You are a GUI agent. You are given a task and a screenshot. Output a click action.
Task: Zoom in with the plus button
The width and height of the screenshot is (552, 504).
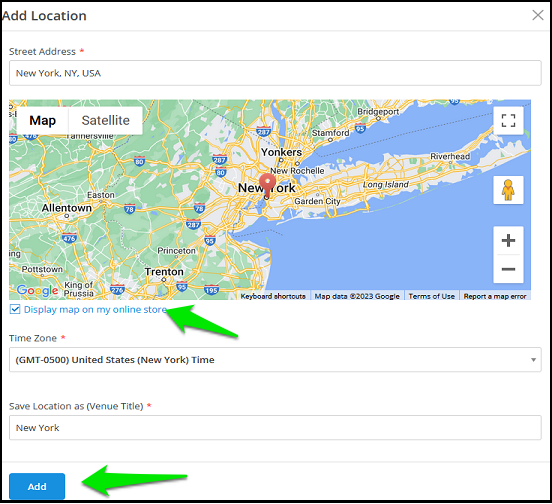point(508,241)
